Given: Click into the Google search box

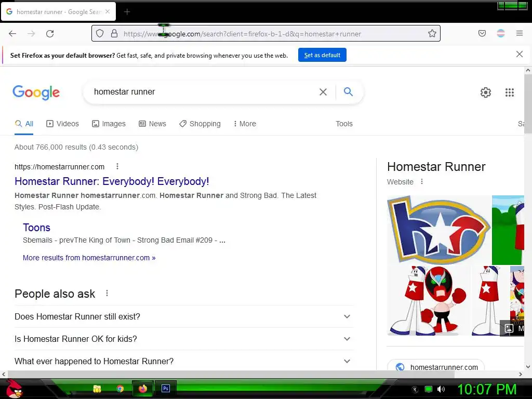Looking at the screenshot, I should 204,92.
